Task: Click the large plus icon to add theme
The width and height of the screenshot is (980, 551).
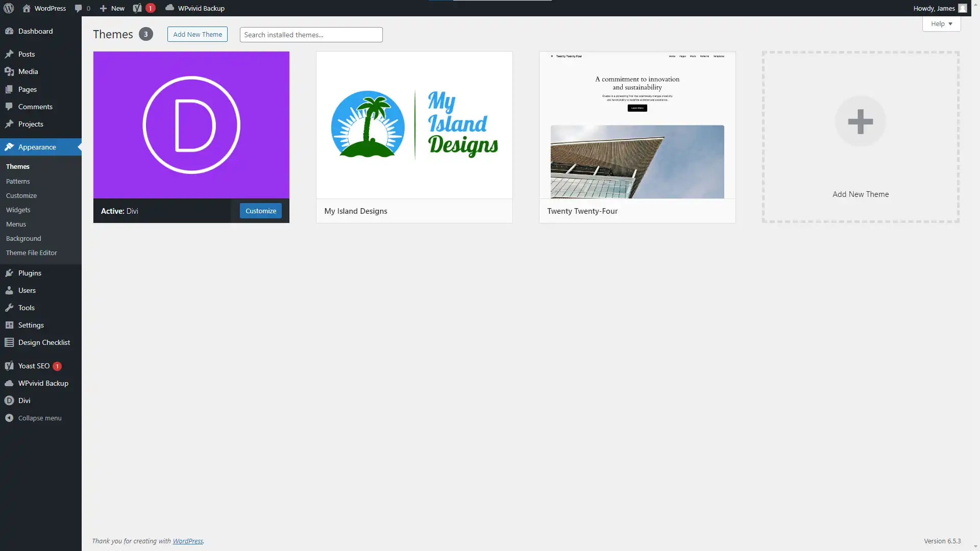Action: pos(860,121)
